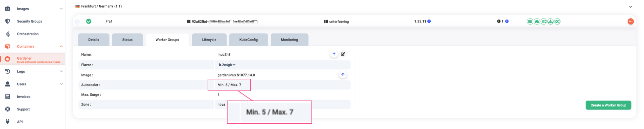Expand the Images menu chevron
The height and width of the screenshot is (129, 644).
pyautogui.click(x=61, y=9)
